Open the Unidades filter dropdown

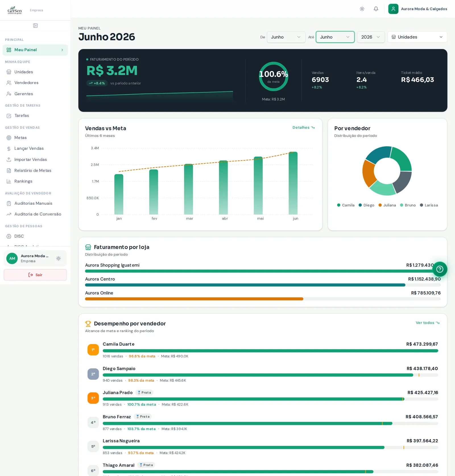click(x=417, y=37)
